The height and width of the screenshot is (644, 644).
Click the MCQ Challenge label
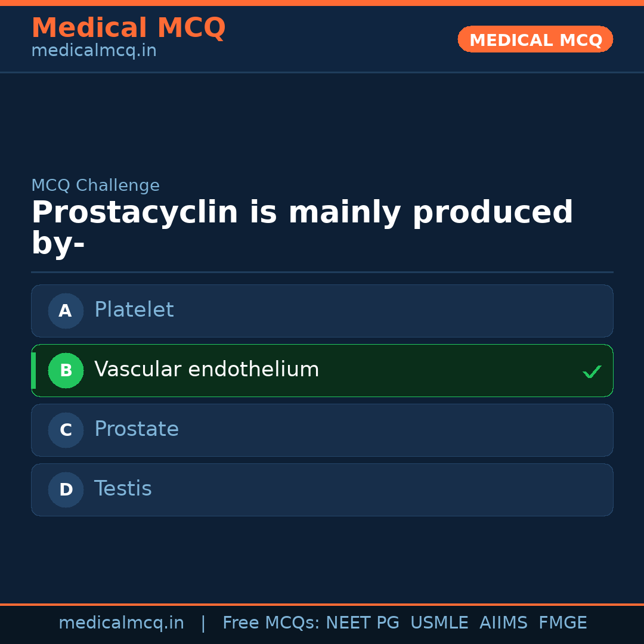point(95,185)
